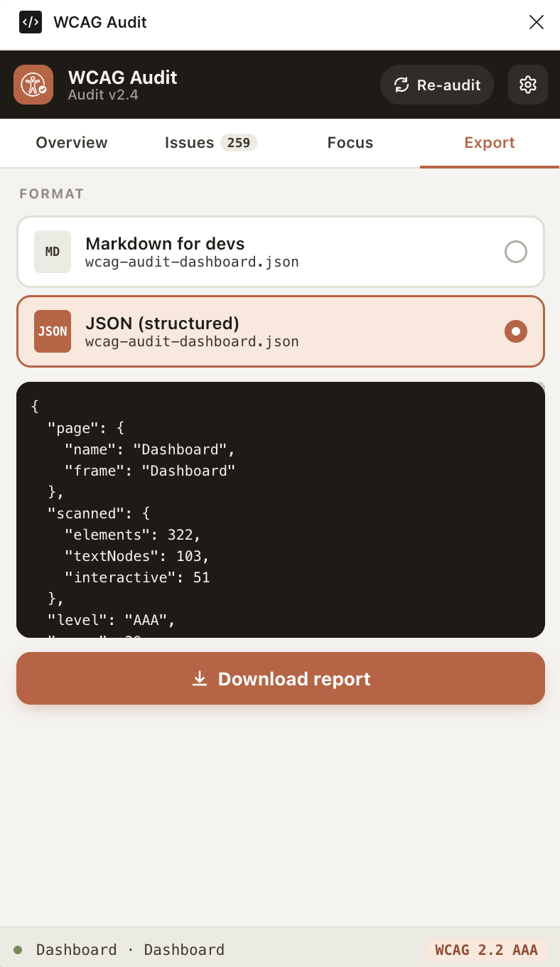Click the Audit v2.4 version text
The image size is (560, 967).
point(103,95)
